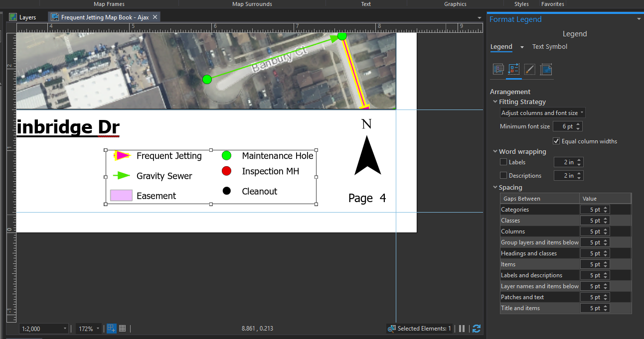
Task: Open the legend Placement tab icon
Action: point(546,69)
